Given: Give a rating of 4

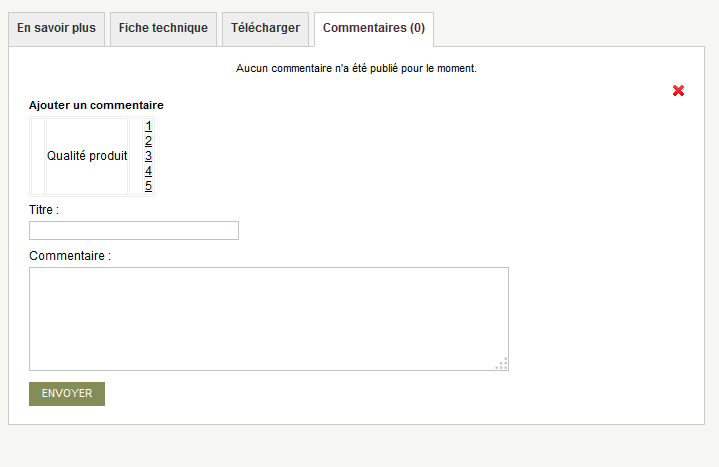Looking at the screenshot, I should pos(148,171).
